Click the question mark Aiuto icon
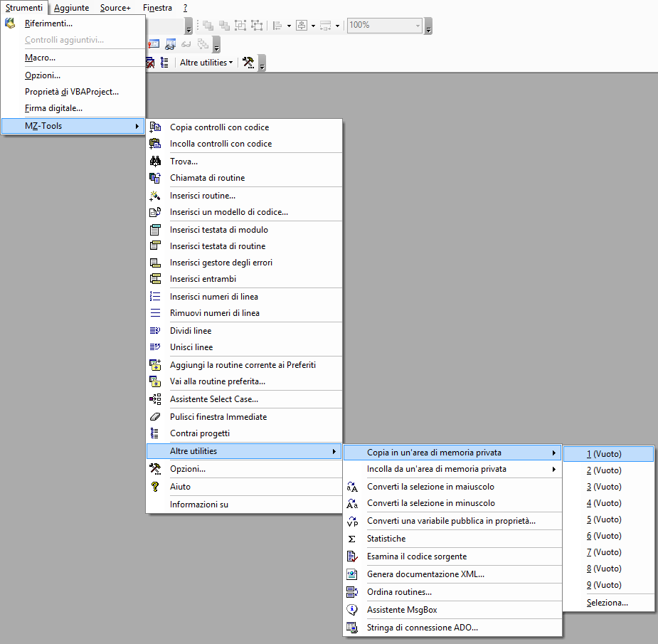 (x=155, y=487)
